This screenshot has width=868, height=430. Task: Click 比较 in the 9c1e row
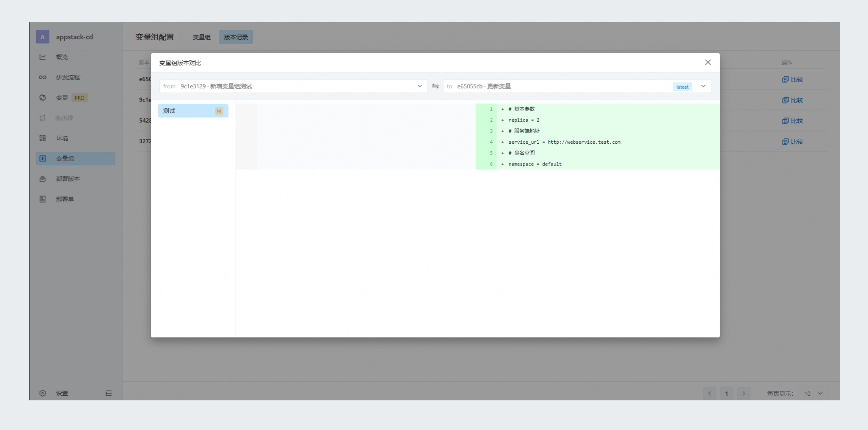point(792,100)
